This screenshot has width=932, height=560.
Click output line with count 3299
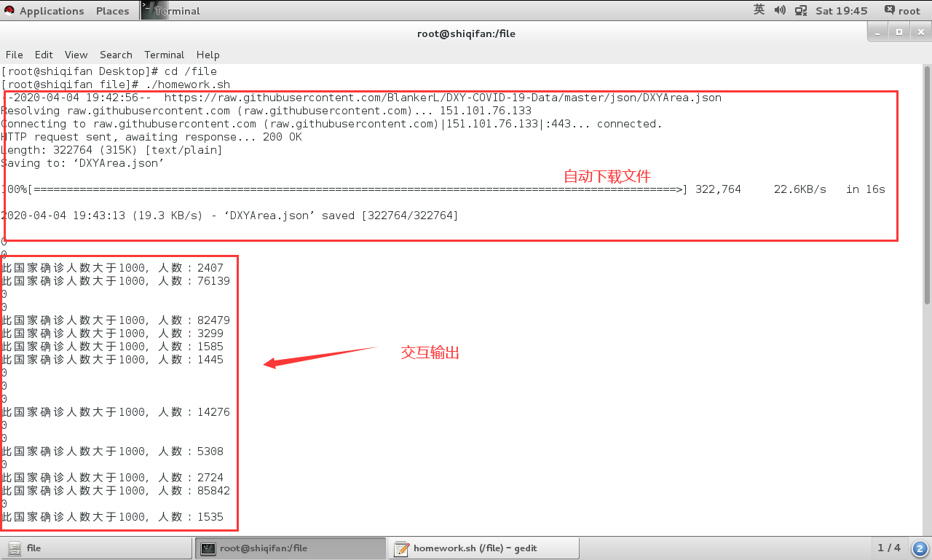[x=113, y=334]
